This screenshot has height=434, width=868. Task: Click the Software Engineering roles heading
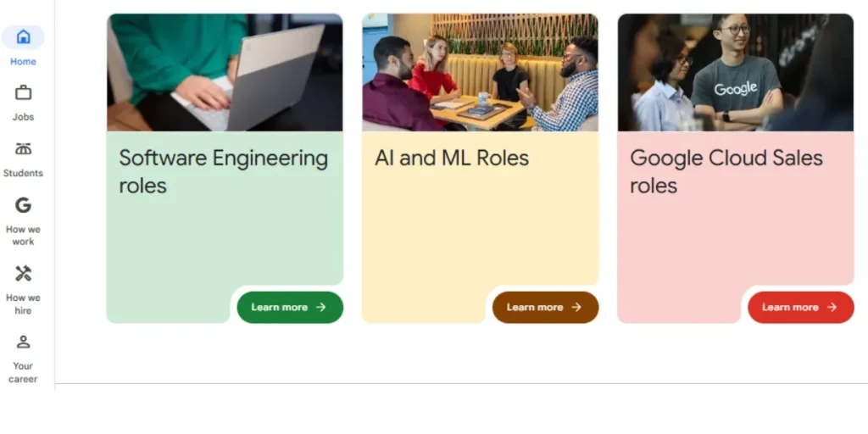click(x=223, y=171)
